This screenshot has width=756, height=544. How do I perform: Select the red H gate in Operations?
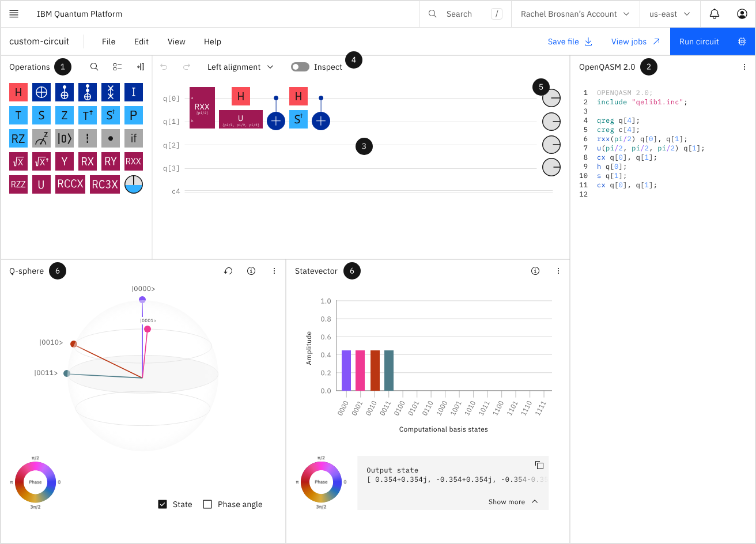(18, 93)
